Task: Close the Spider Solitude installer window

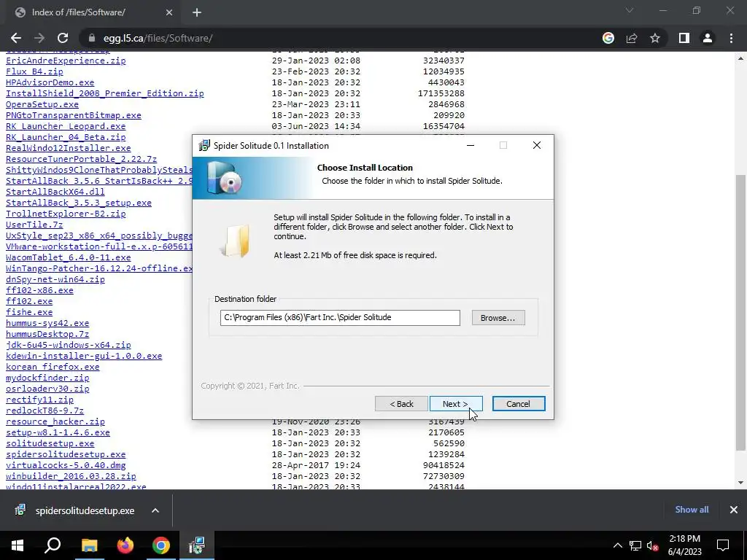Action: [x=537, y=145]
